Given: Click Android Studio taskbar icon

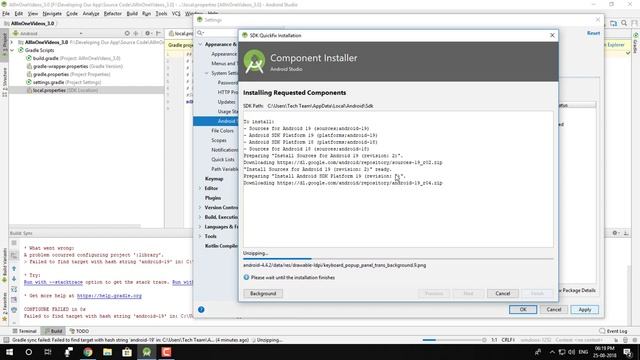Looking at the screenshot, I should click(x=147, y=352).
